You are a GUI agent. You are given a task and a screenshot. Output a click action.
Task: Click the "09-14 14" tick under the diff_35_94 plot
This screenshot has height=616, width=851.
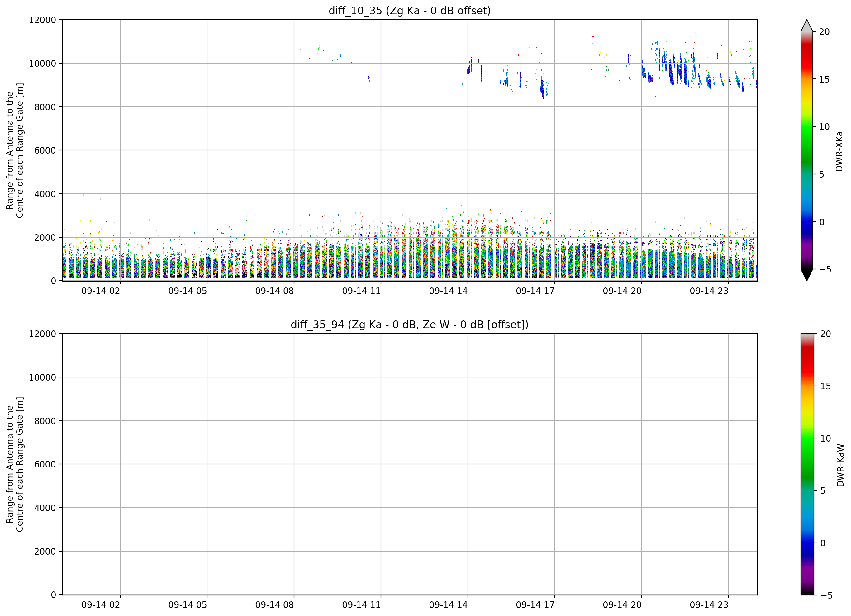coord(448,605)
